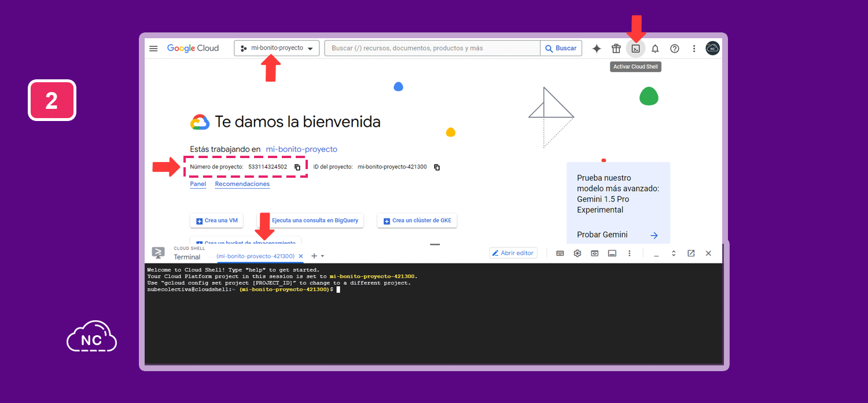Close the mi-bonito-proyecto-421300 terminal tab
This screenshot has height=403, width=868.
(x=301, y=256)
